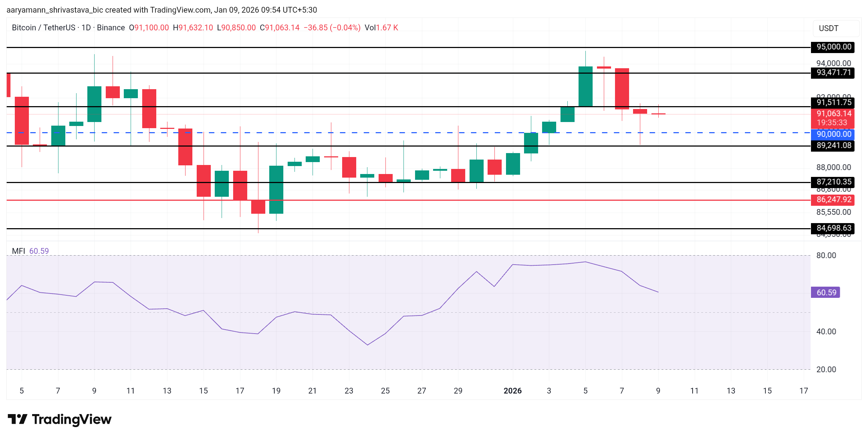The height and width of the screenshot is (439, 868).
Task: Click the 2026 marker on the time axis
Action: [x=513, y=390]
